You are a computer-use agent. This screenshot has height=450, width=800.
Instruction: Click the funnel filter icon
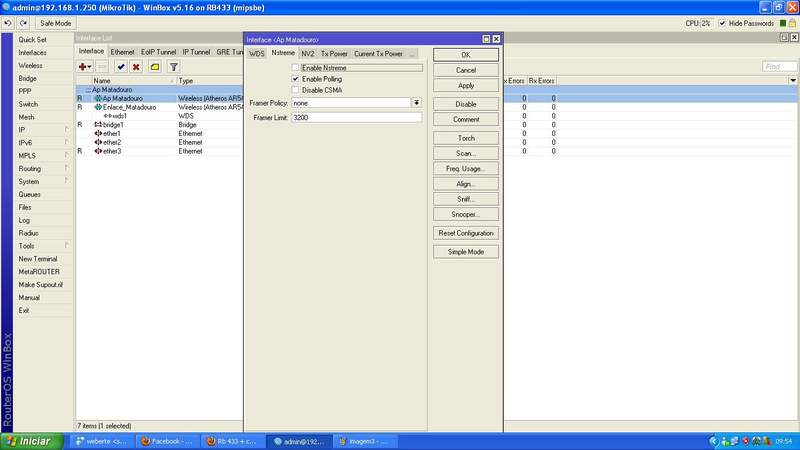point(173,67)
